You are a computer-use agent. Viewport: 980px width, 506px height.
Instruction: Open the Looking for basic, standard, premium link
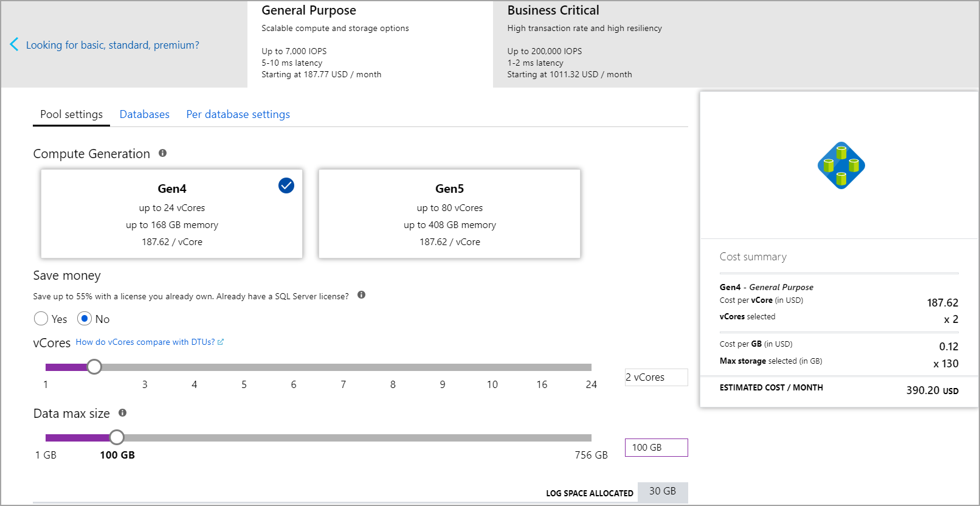[112, 45]
